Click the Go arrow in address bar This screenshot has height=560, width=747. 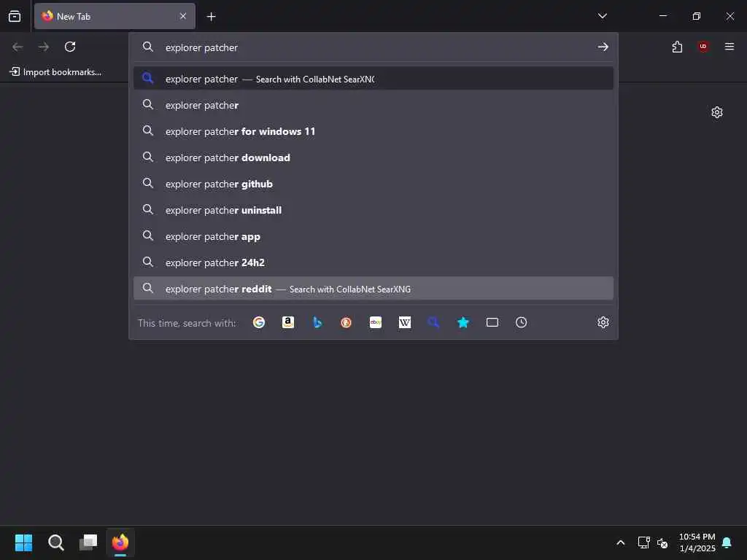pyautogui.click(x=603, y=47)
